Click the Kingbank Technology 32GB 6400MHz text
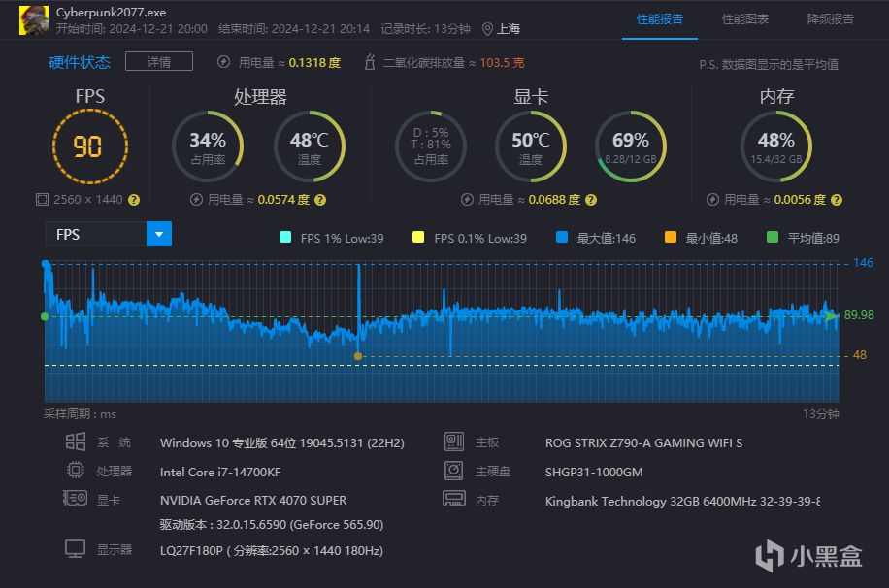Image resolution: width=889 pixels, height=588 pixels. tap(682, 502)
